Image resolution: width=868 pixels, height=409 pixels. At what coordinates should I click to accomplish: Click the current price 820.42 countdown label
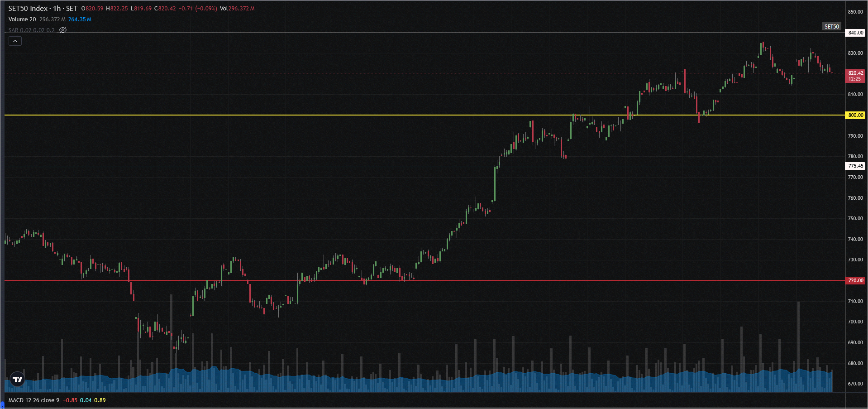855,76
